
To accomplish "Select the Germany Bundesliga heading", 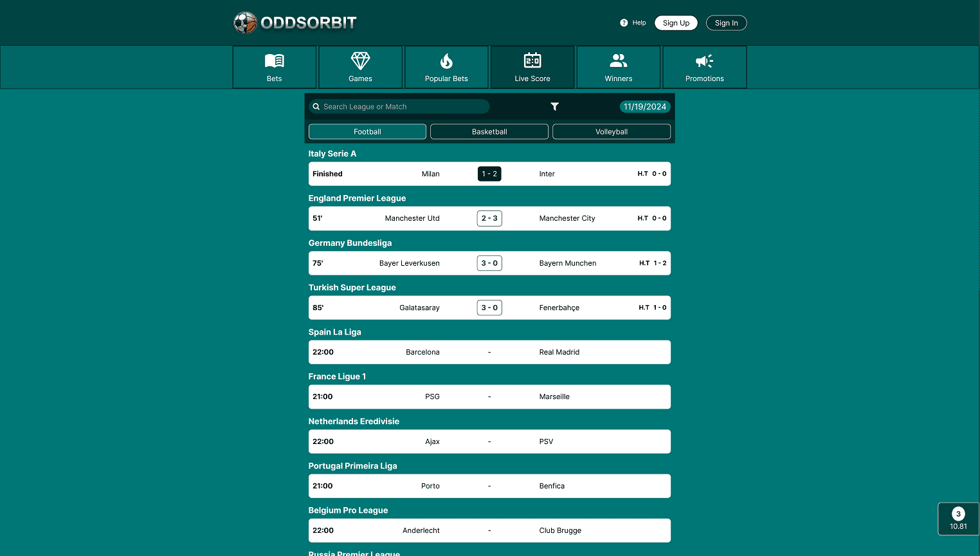I will click(x=350, y=243).
